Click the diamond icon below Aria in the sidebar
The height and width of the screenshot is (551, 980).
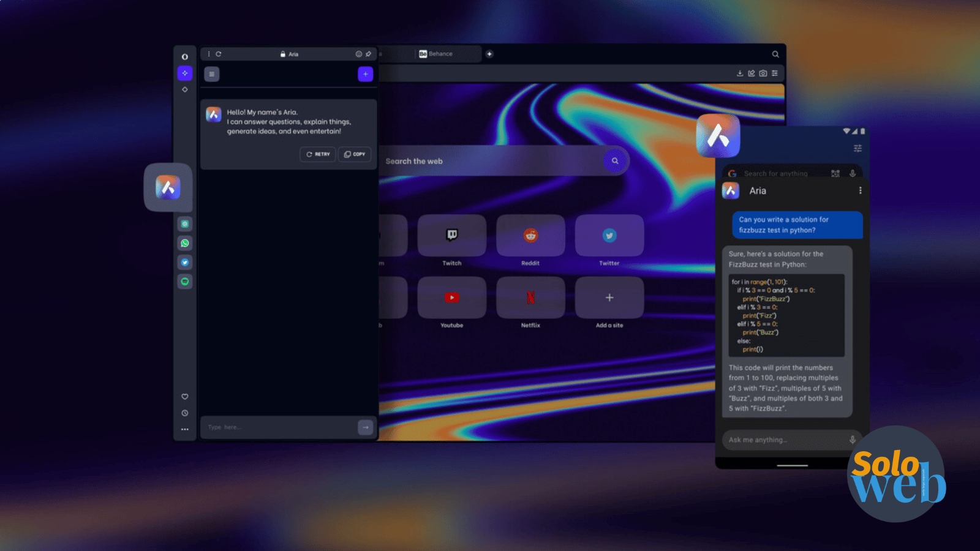point(184,89)
